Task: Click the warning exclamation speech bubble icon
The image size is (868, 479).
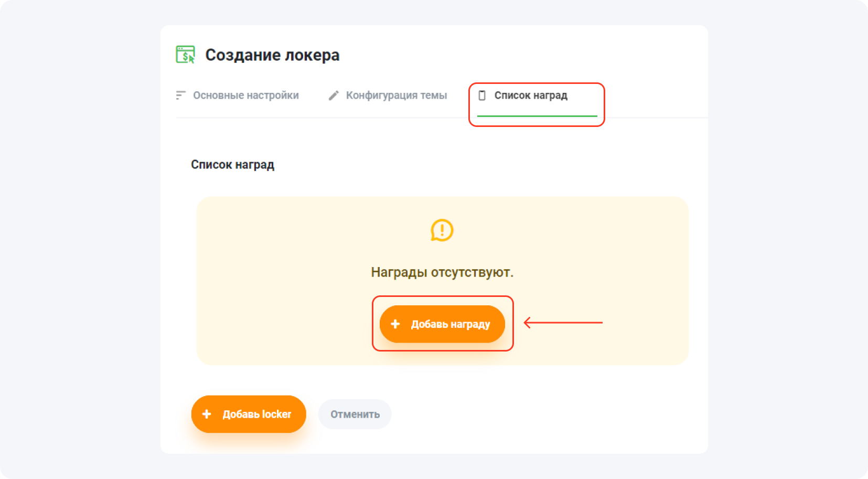Action: (x=442, y=231)
